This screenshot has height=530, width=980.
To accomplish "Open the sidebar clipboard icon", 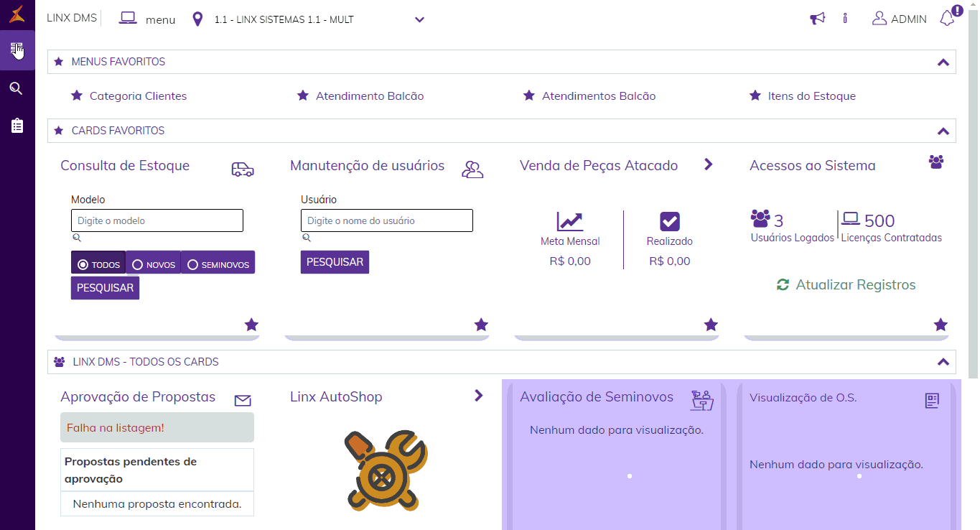I will 17,126.
